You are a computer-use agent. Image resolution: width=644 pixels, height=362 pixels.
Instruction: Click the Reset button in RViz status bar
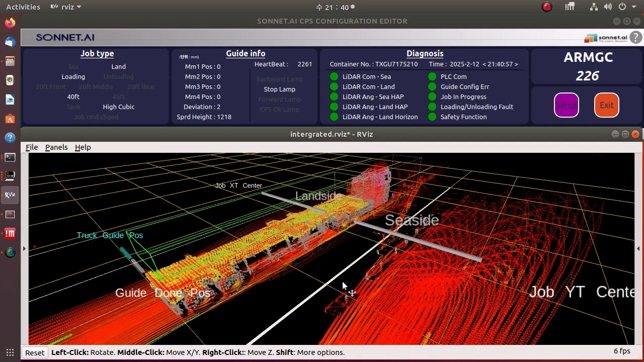click(35, 352)
